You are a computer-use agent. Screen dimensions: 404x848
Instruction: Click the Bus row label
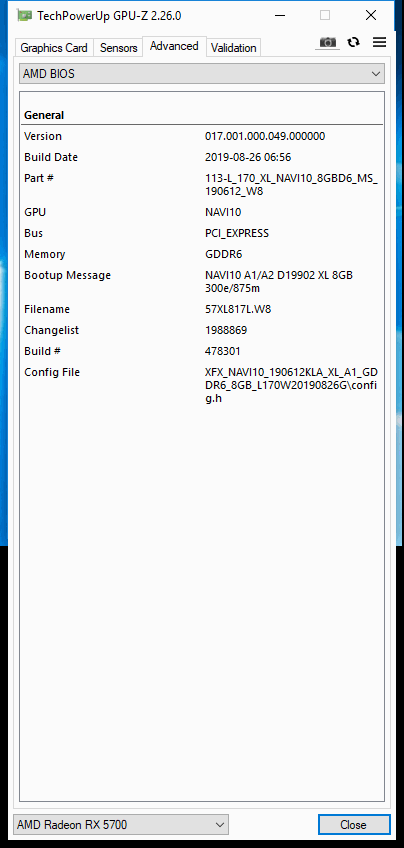point(34,233)
